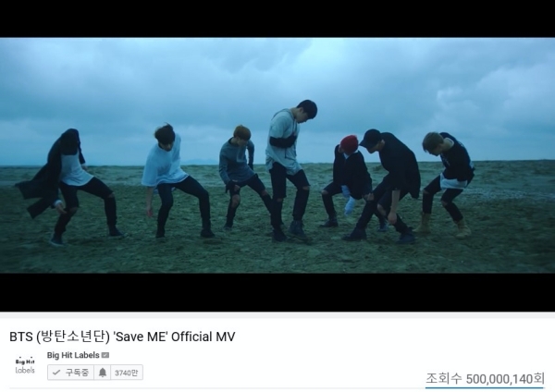Click the tall center dancer in the video
The image size is (555, 392).
tap(289, 170)
